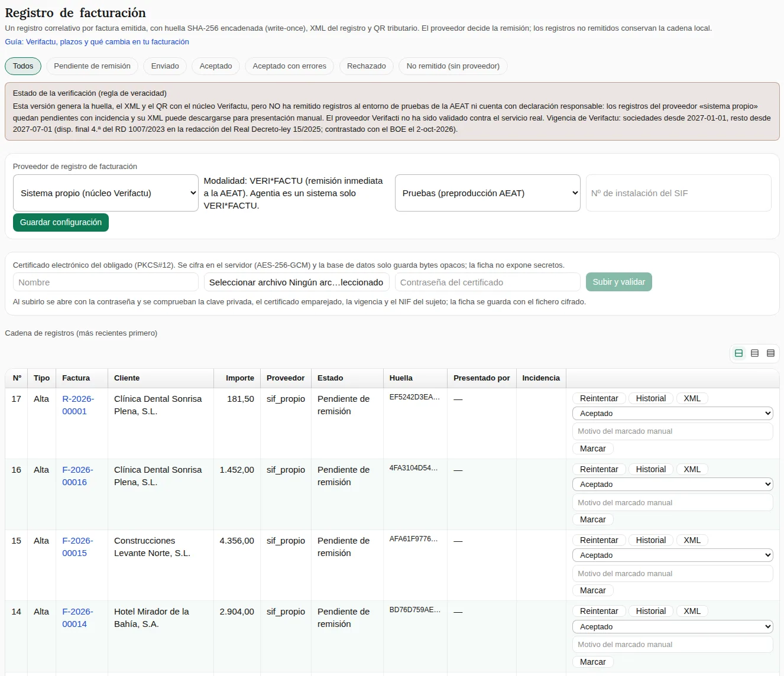
Task: Click 'Marcar' button for record 15
Action: (x=593, y=590)
